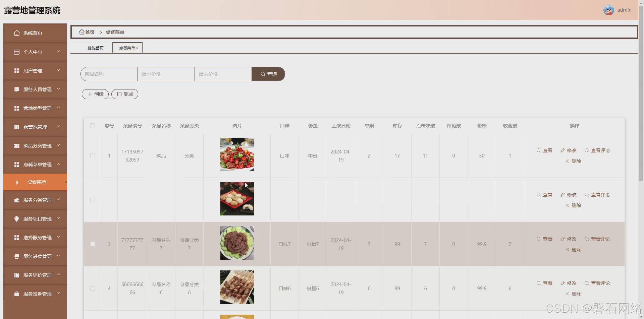The width and height of the screenshot is (644, 319).
Task: Click the 个人中心 card icon
Action: pyautogui.click(x=17, y=52)
